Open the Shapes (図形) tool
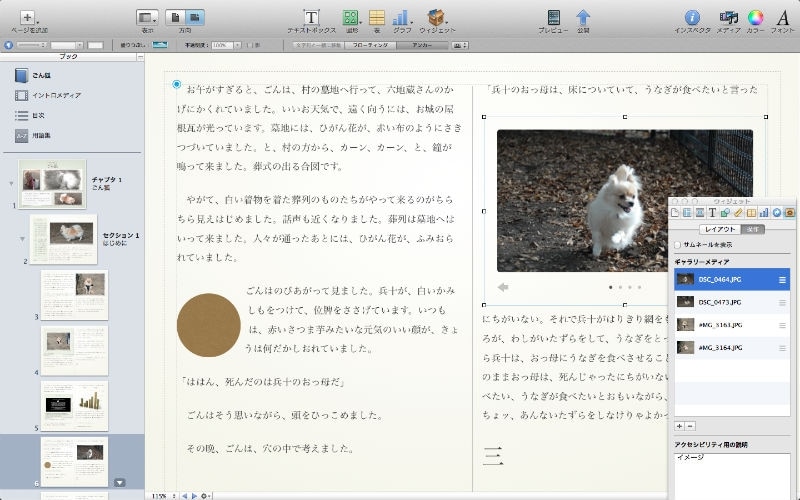The width and height of the screenshot is (800, 500). (x=350, y=18)
